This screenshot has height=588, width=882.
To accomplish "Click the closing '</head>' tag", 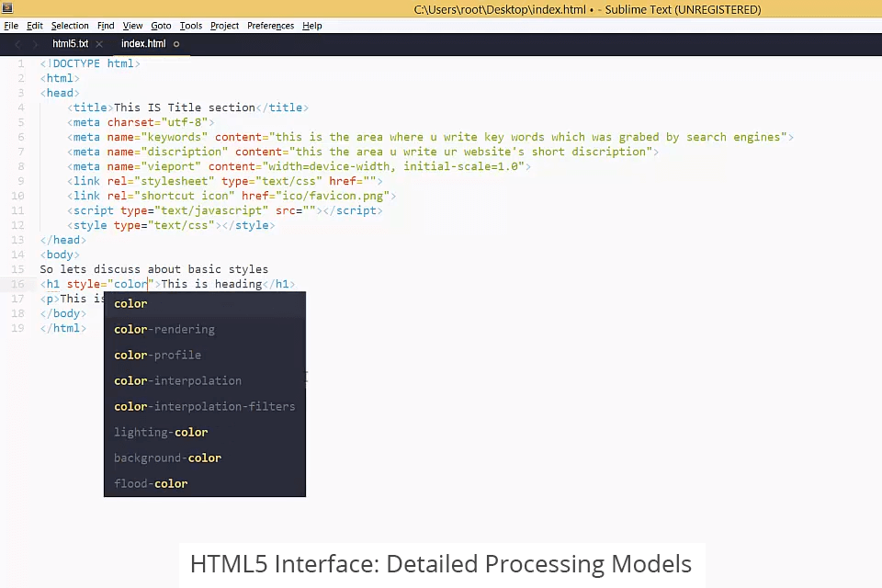I will 63,240.
